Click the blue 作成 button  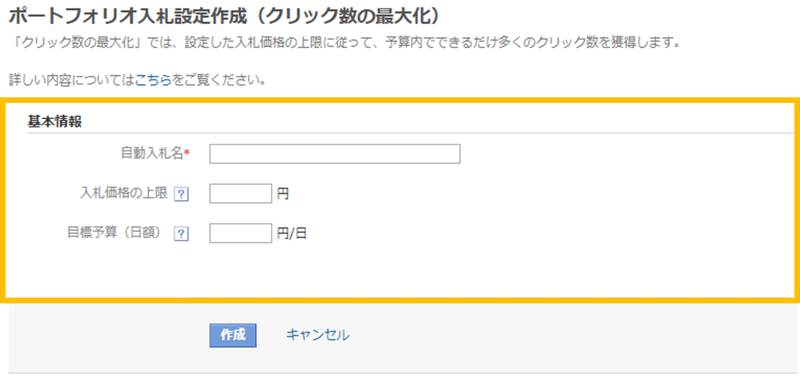(233, 335)
